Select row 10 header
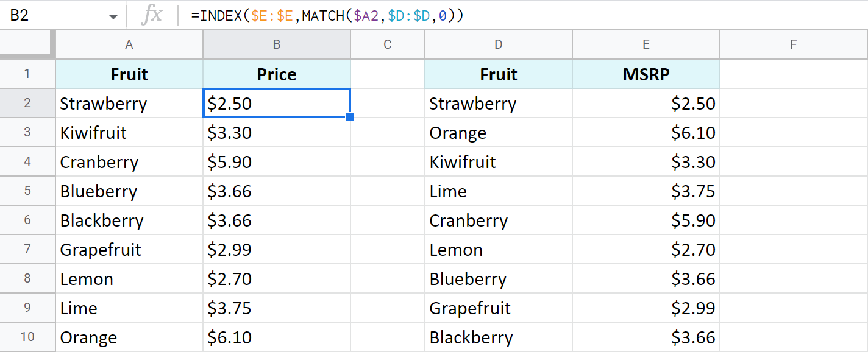Image resolution: width=868 pixels, height=352 pixels. [27, 337]
